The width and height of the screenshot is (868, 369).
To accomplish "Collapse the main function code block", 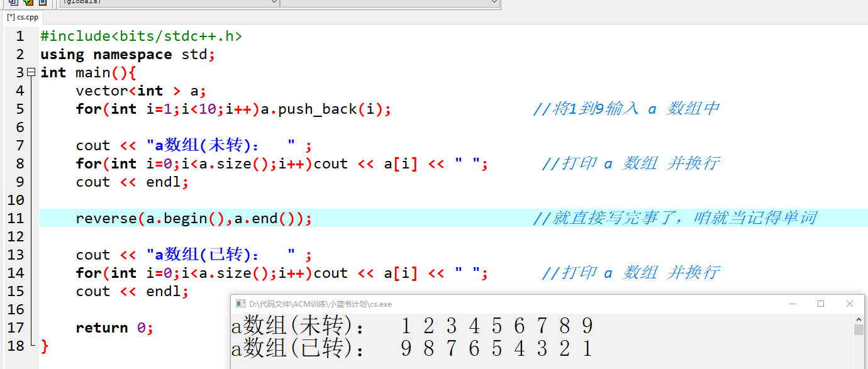I will (30, 72).
